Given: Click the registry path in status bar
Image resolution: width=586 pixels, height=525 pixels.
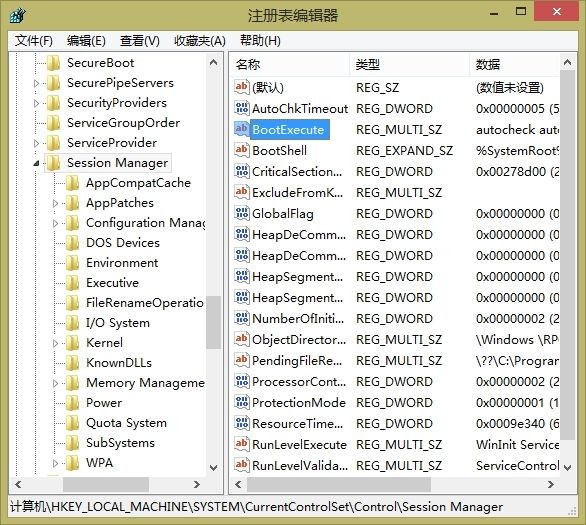Looking at the screenshot, I should point(256,507).
